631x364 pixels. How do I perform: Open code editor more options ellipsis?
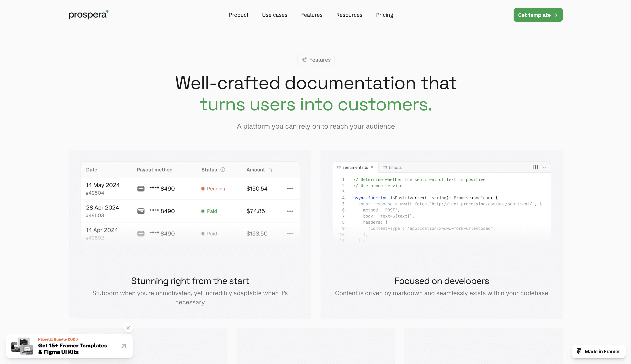(544, 167)
